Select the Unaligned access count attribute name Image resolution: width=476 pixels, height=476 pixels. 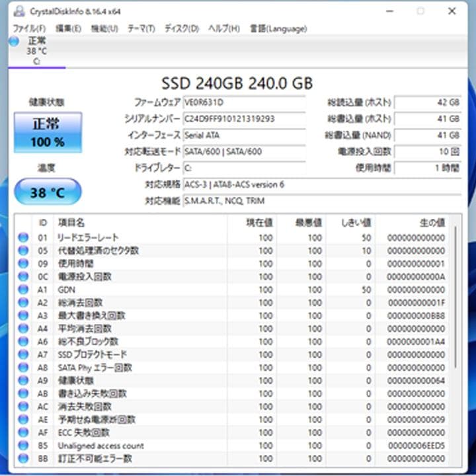(100, 446)
